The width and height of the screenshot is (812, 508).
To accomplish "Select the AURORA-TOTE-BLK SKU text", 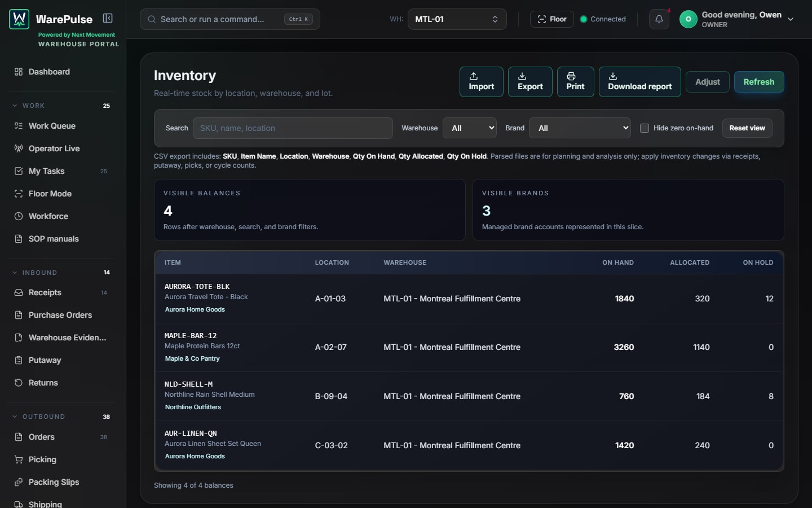I will click(x=197, y=287).
